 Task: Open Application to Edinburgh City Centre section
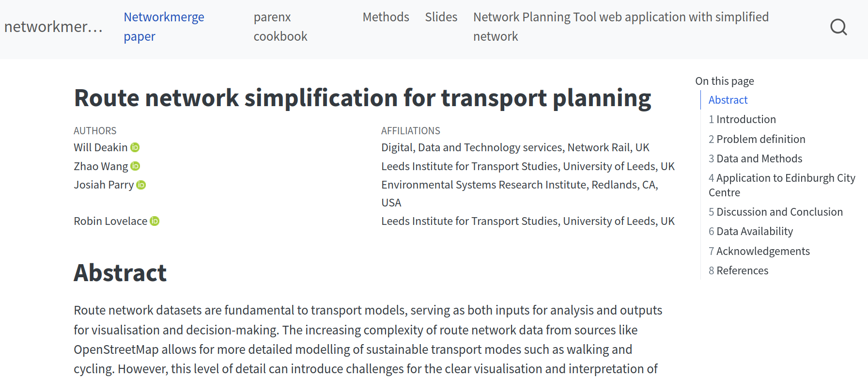[x=781, y=185]
